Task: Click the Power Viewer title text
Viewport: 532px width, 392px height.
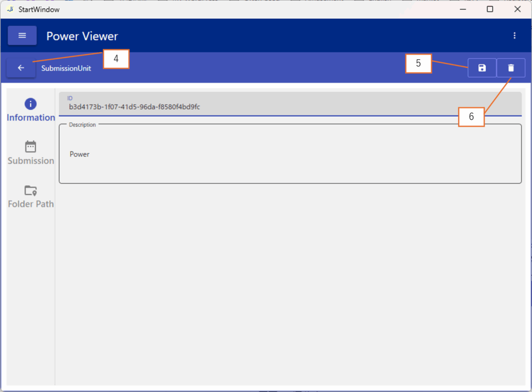Action: pyautogui.click(x=82, y=36)
